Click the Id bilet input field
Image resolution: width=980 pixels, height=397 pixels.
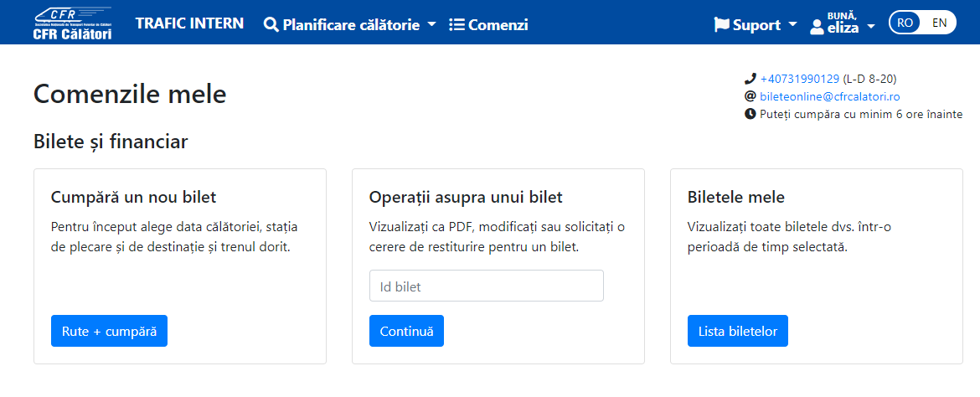(x=487, y=286)
